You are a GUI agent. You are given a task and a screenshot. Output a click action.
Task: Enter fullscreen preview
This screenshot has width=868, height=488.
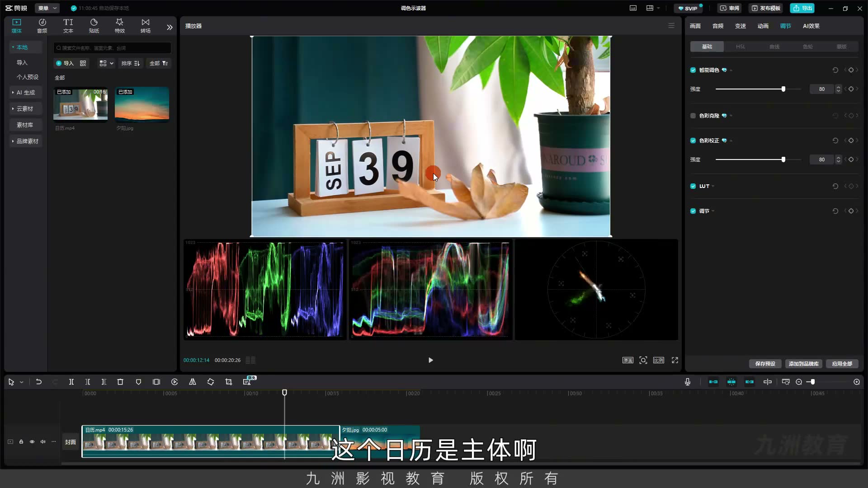(675, 360)
